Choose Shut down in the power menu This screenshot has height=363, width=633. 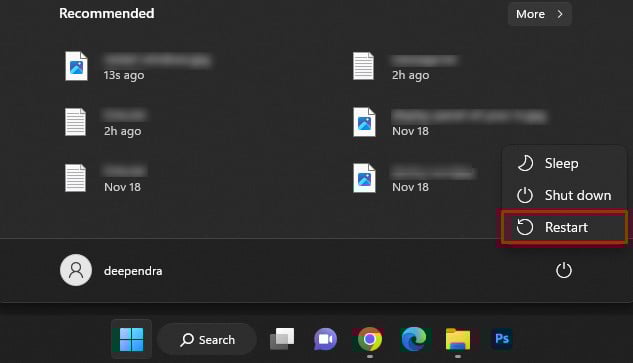564,195
